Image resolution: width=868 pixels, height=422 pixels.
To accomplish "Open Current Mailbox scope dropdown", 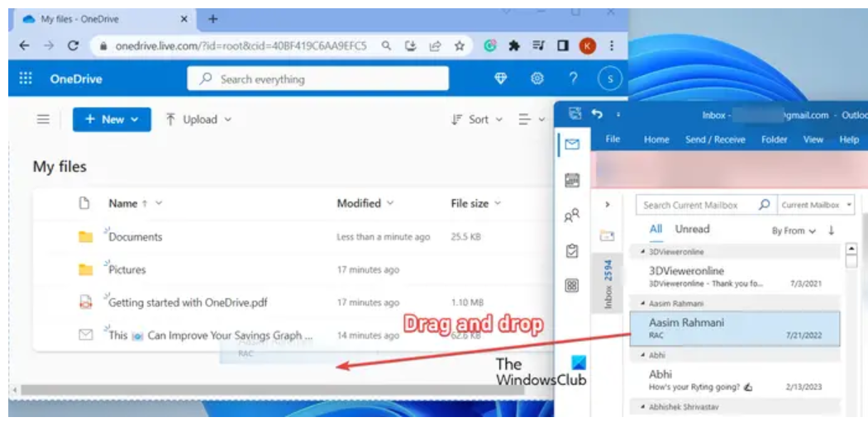I will tap(816, 205).
